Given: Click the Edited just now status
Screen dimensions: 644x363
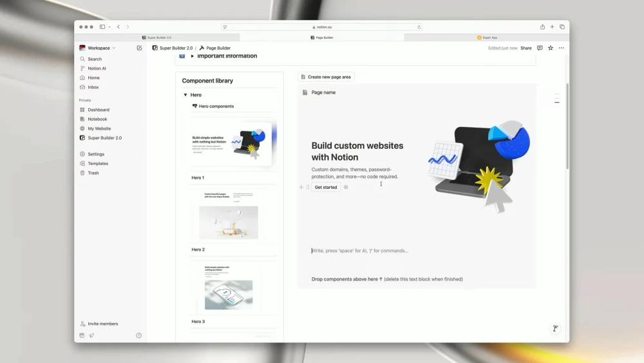Looking at the screenshot, I should 503,48.
